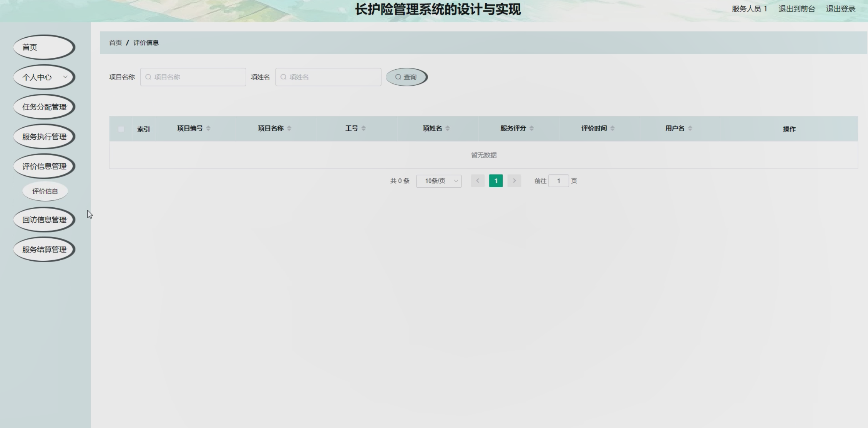The height and width of the screenshot is (428, 868).
Task: Click the next page arrow
Action: pyautogui.click(x=514, y=181)
